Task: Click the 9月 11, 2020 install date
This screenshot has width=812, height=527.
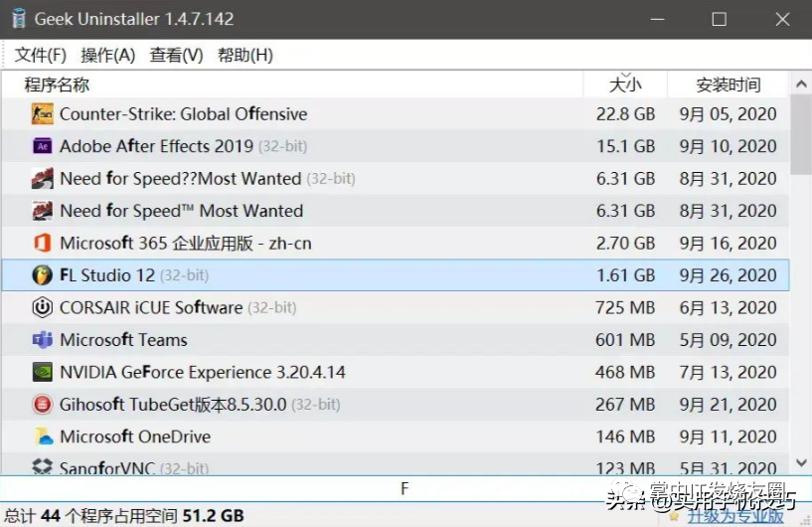Action: (x=729, y=437)
